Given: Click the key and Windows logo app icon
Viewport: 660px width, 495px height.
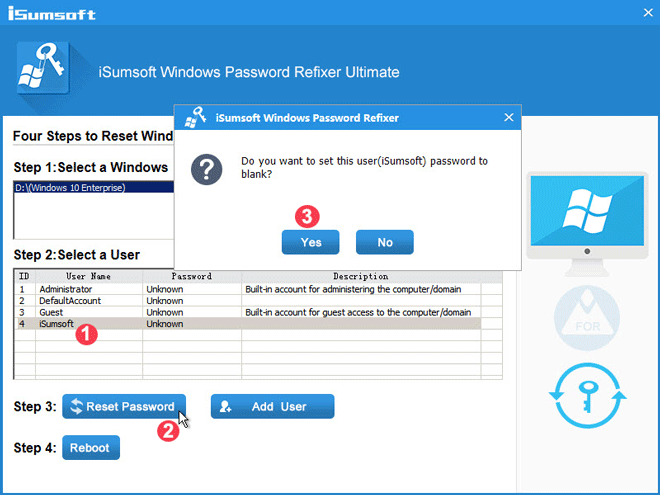Looking at the screenshot, I should [x=43, y=67].
